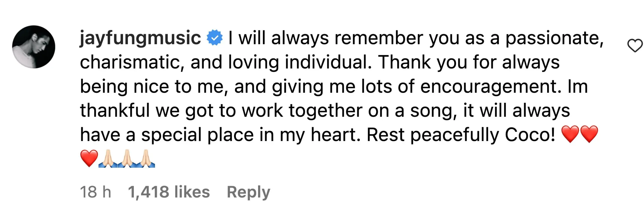Click the first red heart emoji after Coco
Screen dimensions: 644x222
pos(570,134)
